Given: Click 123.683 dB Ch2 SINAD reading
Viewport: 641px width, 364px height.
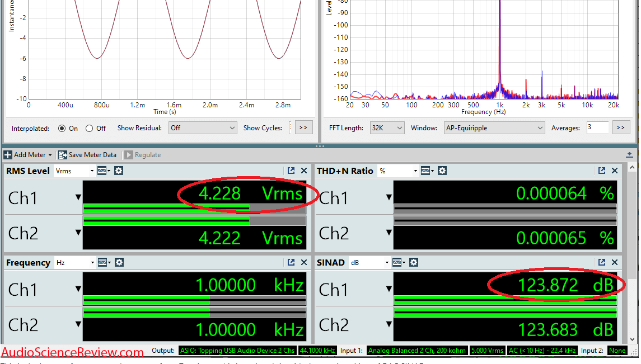Looking at the screenshot, I should pyautogui.click(x=565, y=330).
